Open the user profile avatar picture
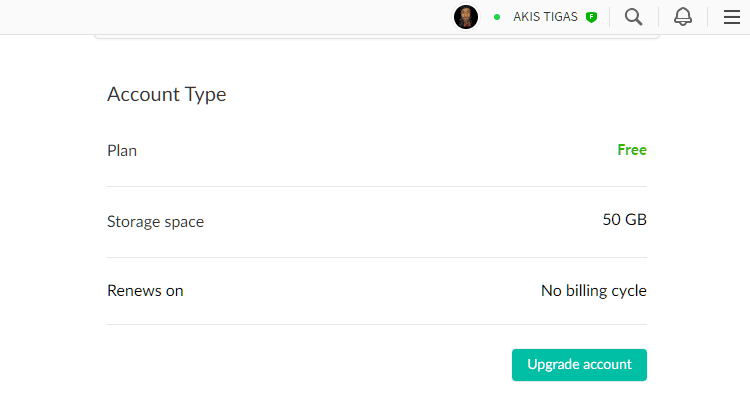This screenshot has height=417, width=750. [x=466, y=17]
